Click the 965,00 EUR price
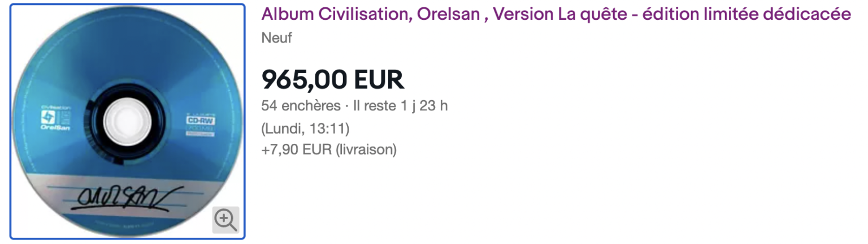Screen dimensions: 868x244 pyautogui.click(x=332, y=80)
